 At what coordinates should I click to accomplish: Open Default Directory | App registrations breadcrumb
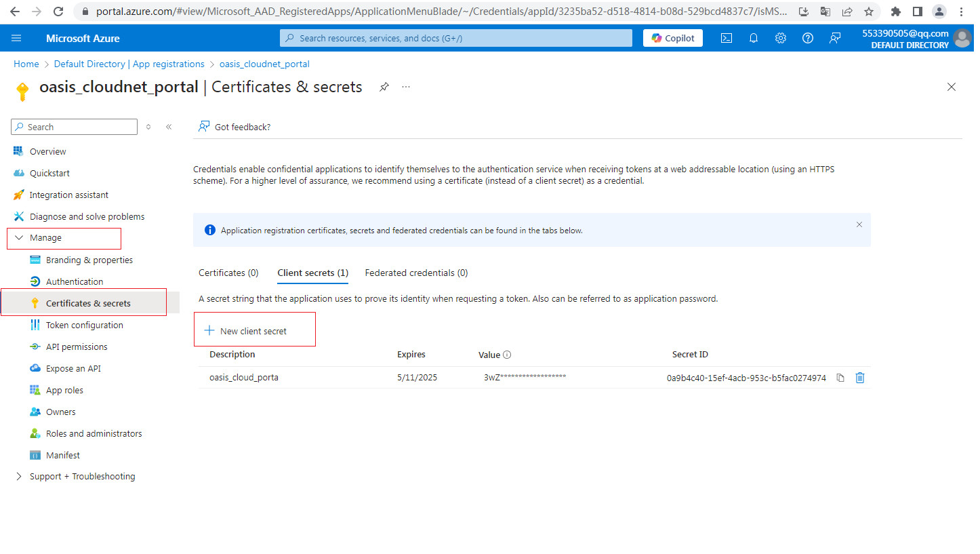(129, 64)
